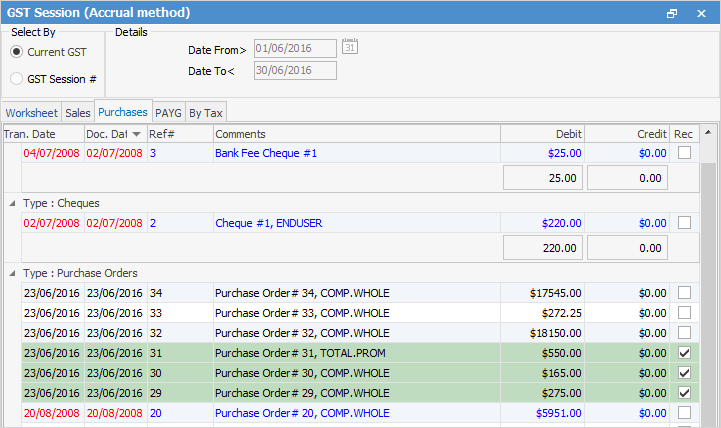Open the Sales tab
721x428 pixels.
coord(78,113)
